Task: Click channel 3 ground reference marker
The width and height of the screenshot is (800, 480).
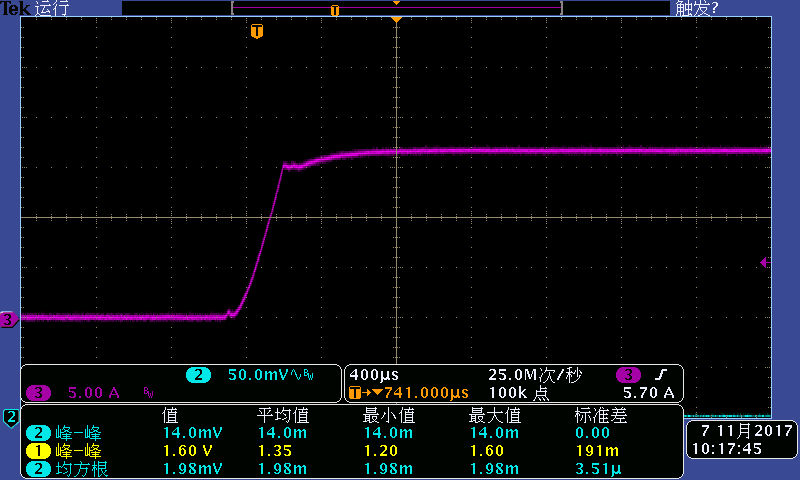Action: 7,320
